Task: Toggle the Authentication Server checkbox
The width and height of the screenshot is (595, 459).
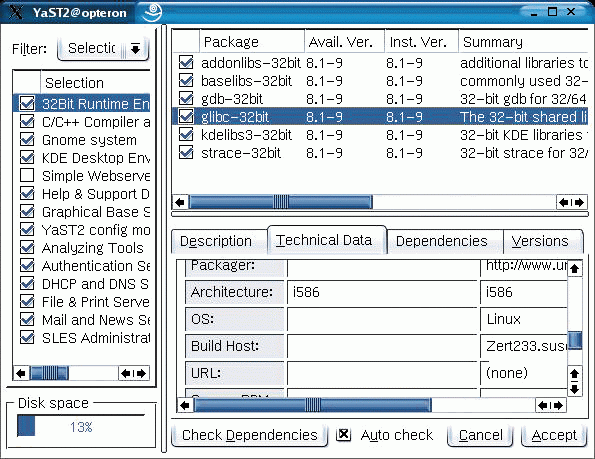Action: tap(27, 266)
